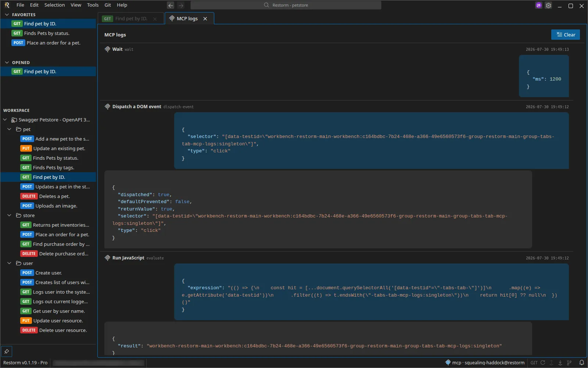Click the MCP icon next to Run JavaScript

(x=107, y=258)
